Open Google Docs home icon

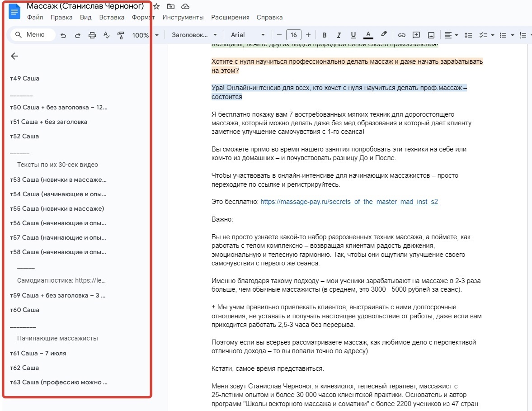pyautogui.click(x=14, y=12)
